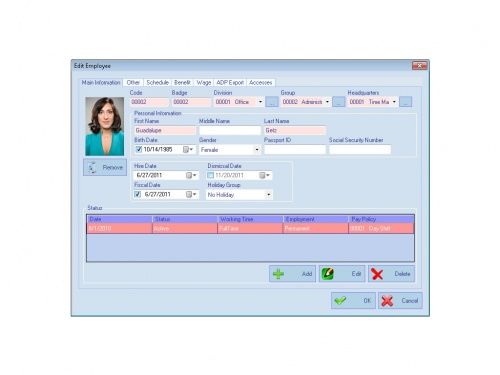Open the Hire Date calendar picker
Screen dimensions: 500x375
[x=191, y=175]
